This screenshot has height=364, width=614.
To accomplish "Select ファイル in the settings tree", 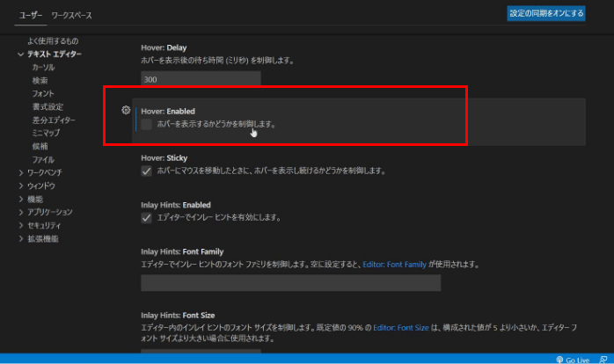I will pos(43,160).
